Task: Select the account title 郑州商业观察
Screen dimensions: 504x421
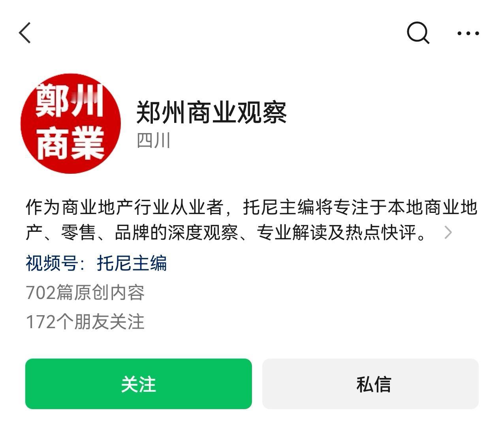Action: tap(211, 113)
